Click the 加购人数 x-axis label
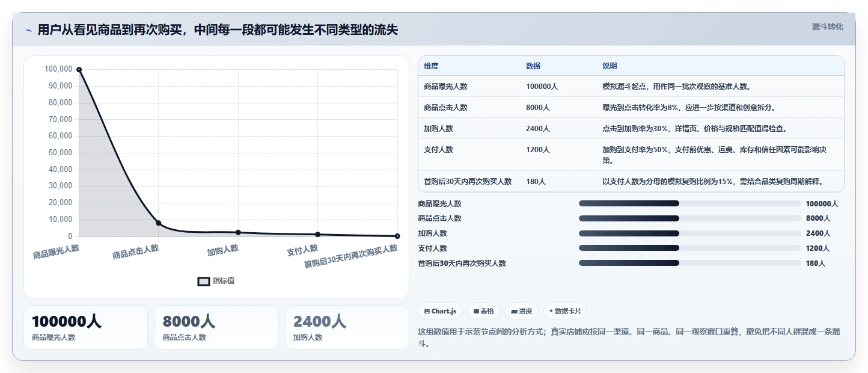This screenshot has height=373, width=868. pos(223,250)
